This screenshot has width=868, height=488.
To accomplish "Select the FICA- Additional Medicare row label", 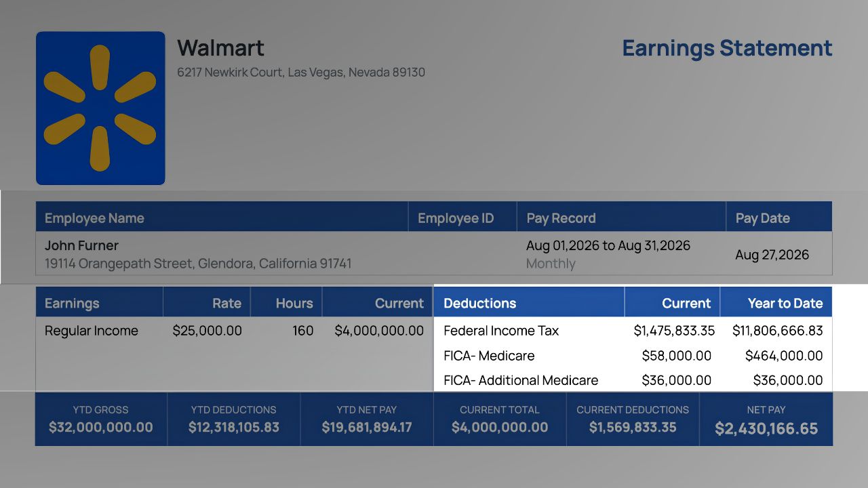I will tap(521, 380).
